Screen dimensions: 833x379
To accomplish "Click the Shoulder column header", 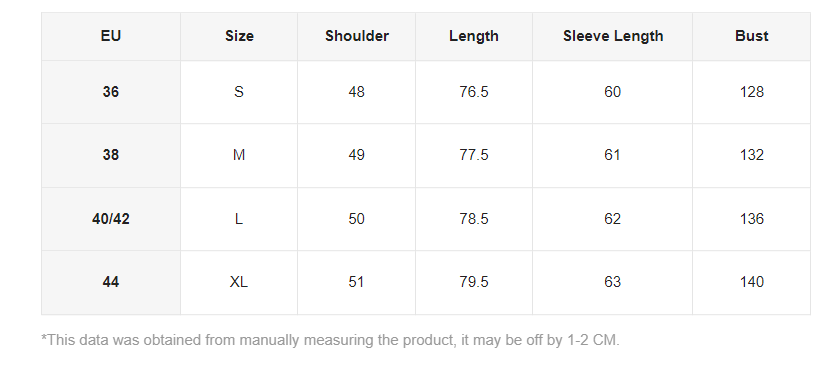I will pyautogui.click(x=356, y=36).
